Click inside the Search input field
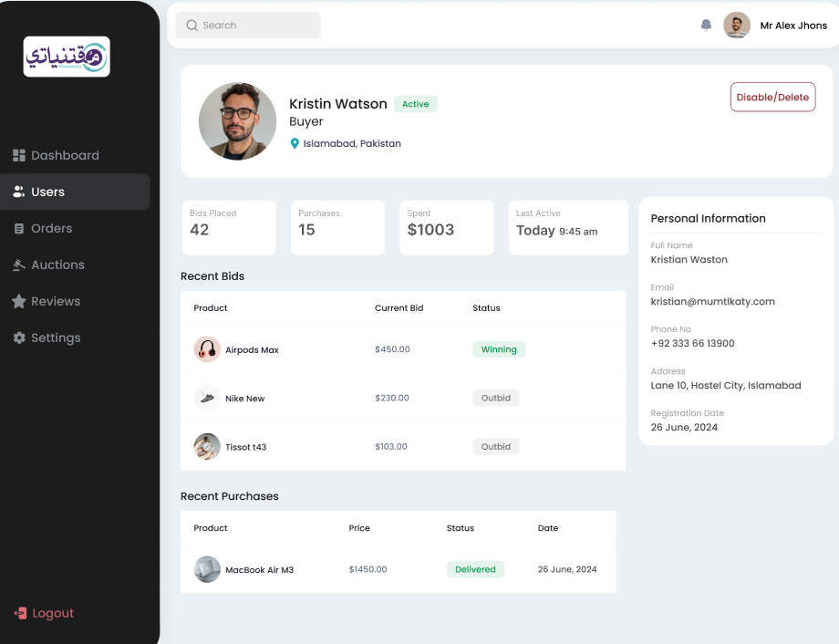This screenshot has height=644, width=839. [248, 25]
